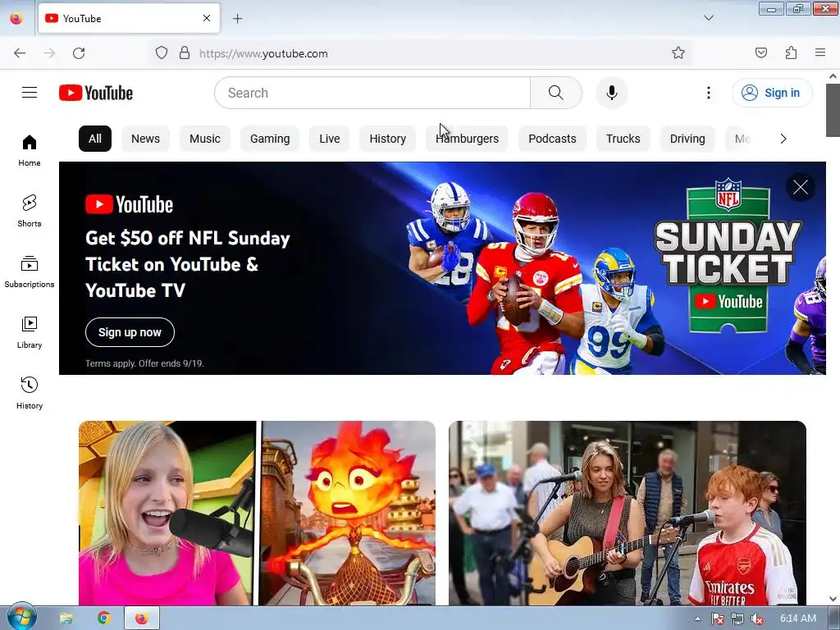Click the 6:14 AM taskbar clock

click(797, 619)
